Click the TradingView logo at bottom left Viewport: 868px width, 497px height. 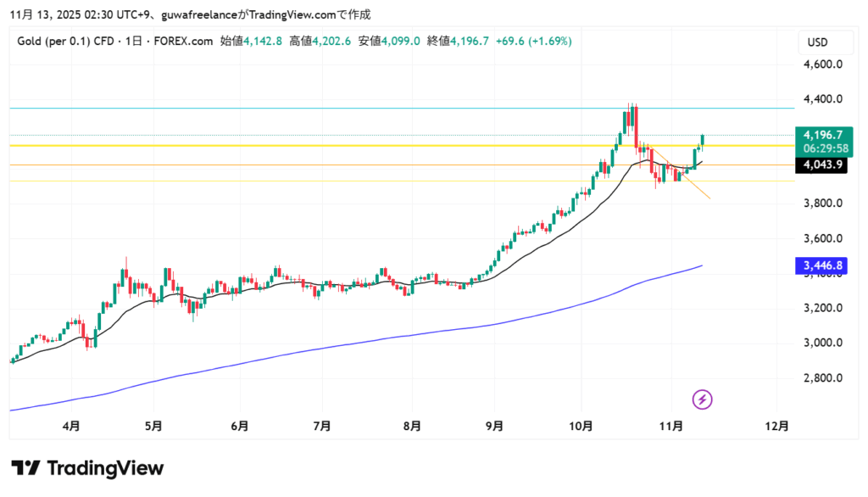point(87,468)
